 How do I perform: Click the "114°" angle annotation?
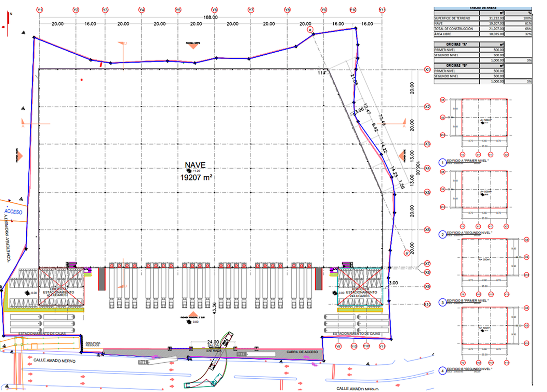click(x=322, y=73)
